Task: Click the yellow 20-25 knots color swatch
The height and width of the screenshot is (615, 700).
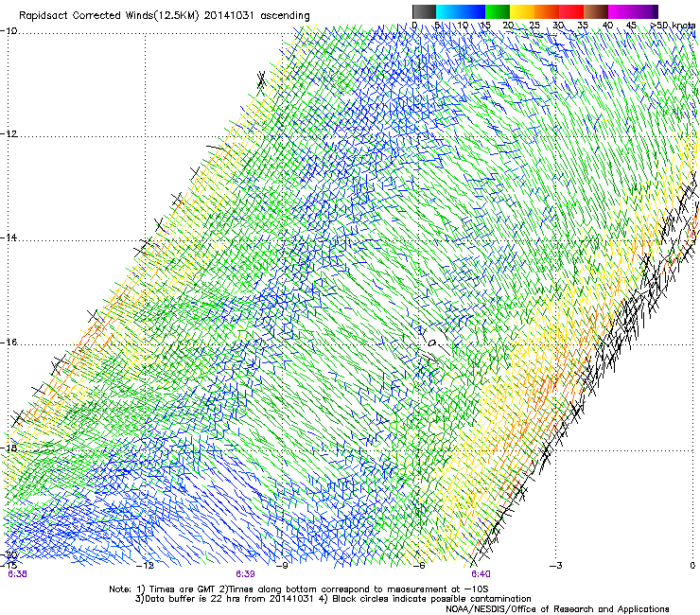Action: (x=522, y=11)
